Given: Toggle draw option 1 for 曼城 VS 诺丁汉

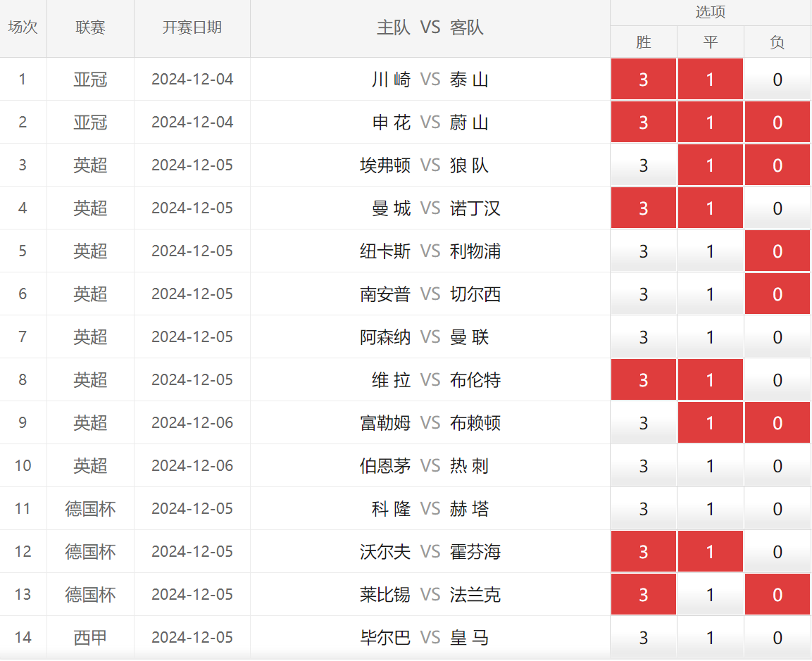Looking at the screenshot, I should (711, 208).
